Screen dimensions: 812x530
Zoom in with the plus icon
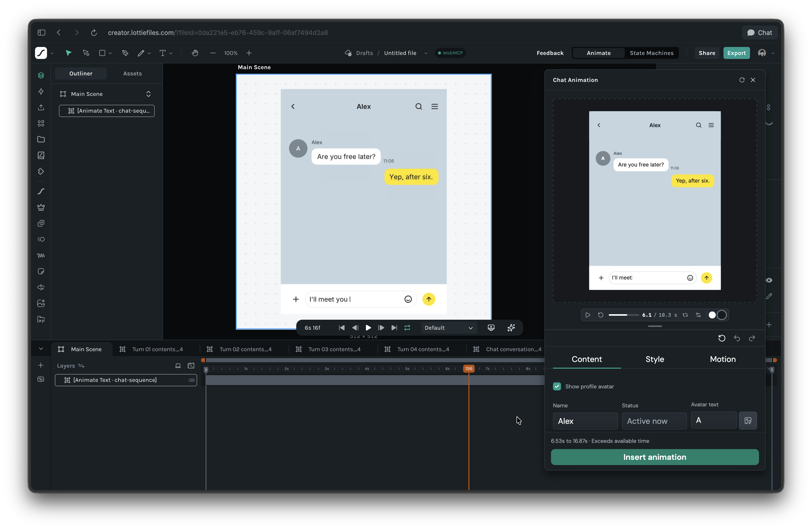pyautogui.click(x=249, y=53)
